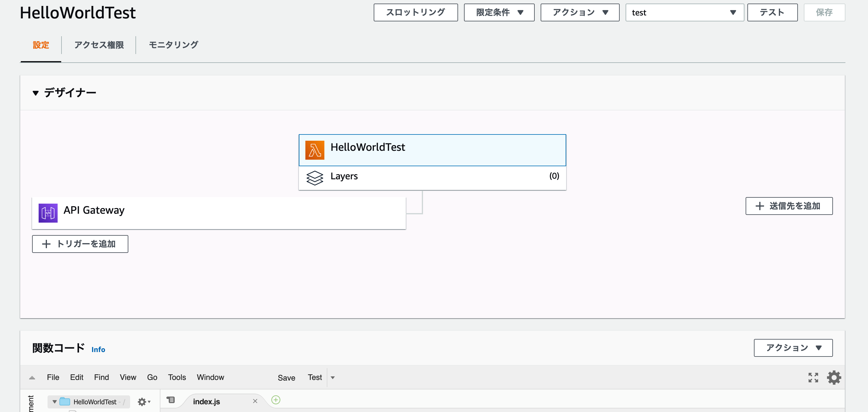The height and width of the screenshot is (412, 868).
Task: Add new editor tab with plus icon
Action: pyautogui.click(x=276, y=400)
